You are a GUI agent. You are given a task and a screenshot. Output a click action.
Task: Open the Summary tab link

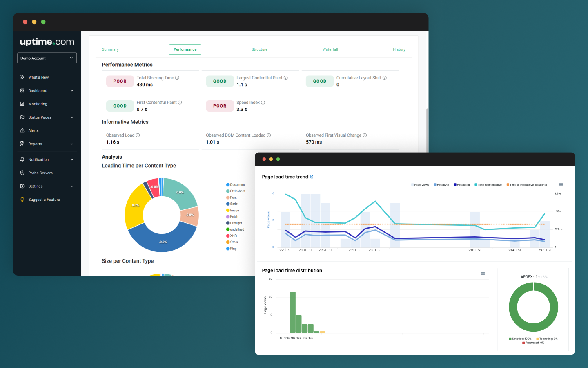tap(110, 49)
